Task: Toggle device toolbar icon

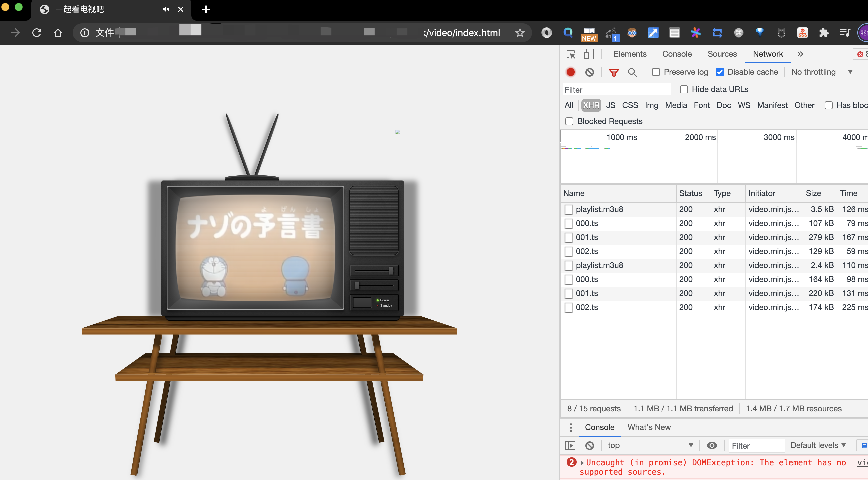Action: (589, 54)
